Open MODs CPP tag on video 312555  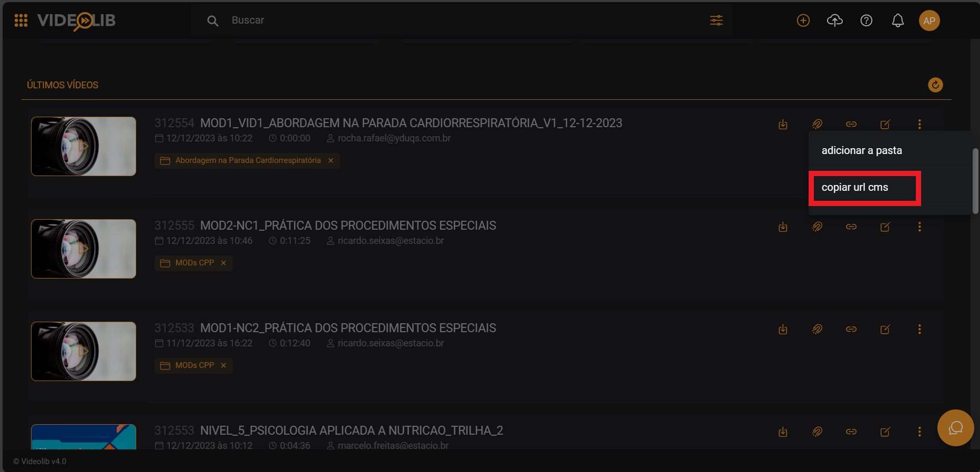(195, 263)
